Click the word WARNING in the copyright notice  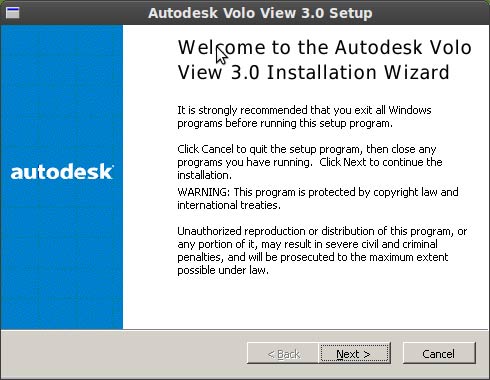pyautogui.click(x=203, y=192)
